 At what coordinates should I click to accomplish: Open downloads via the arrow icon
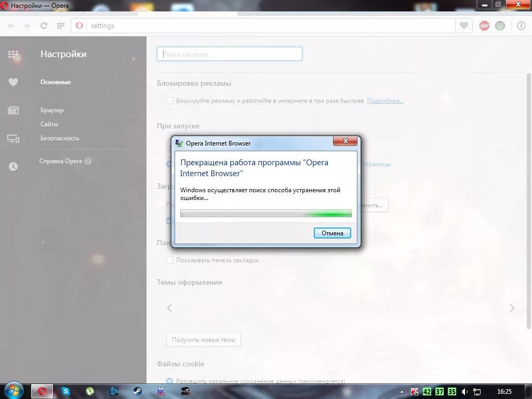click(x=521, y=25)
